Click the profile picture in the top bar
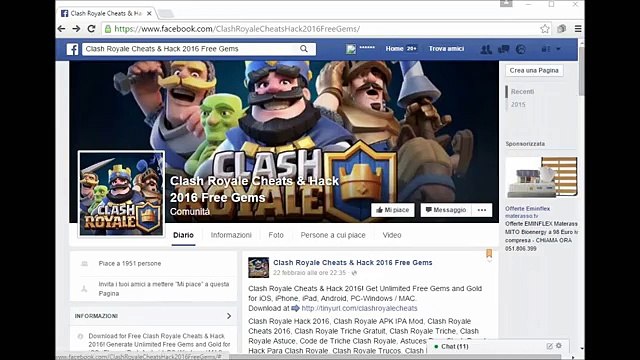Image resolution: width=640 pixels, height=360 pixels. coord(351,49)
